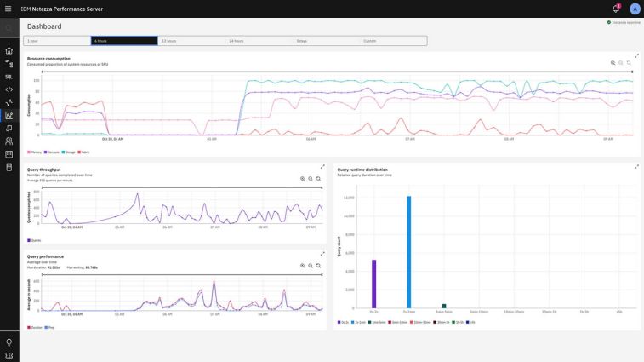
Task: Open the user avatar profile menu
Action: tap(634, 9)
